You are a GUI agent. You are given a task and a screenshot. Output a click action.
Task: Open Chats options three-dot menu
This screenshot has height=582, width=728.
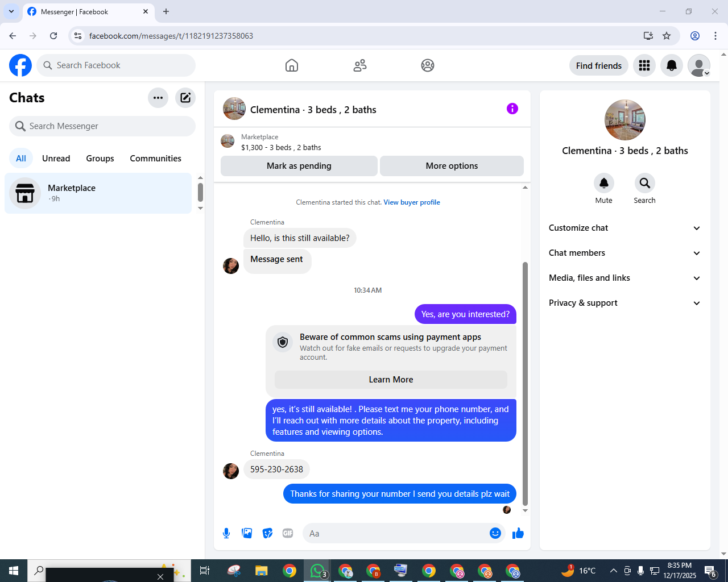158,98
